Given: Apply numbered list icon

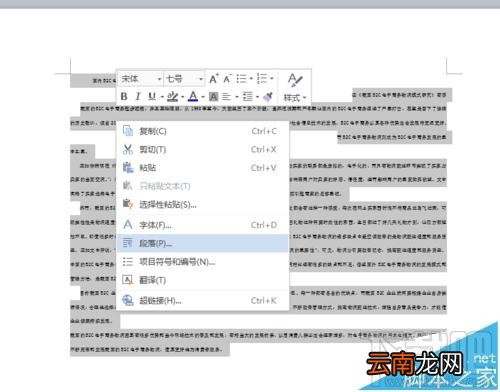Looking at the screenshot, I should point(262,79).
